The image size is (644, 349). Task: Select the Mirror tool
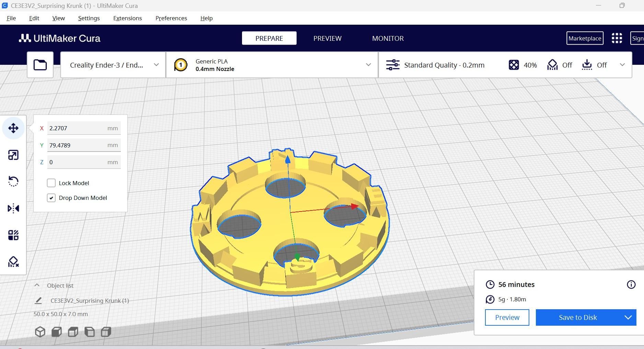[x=13, y=208]
